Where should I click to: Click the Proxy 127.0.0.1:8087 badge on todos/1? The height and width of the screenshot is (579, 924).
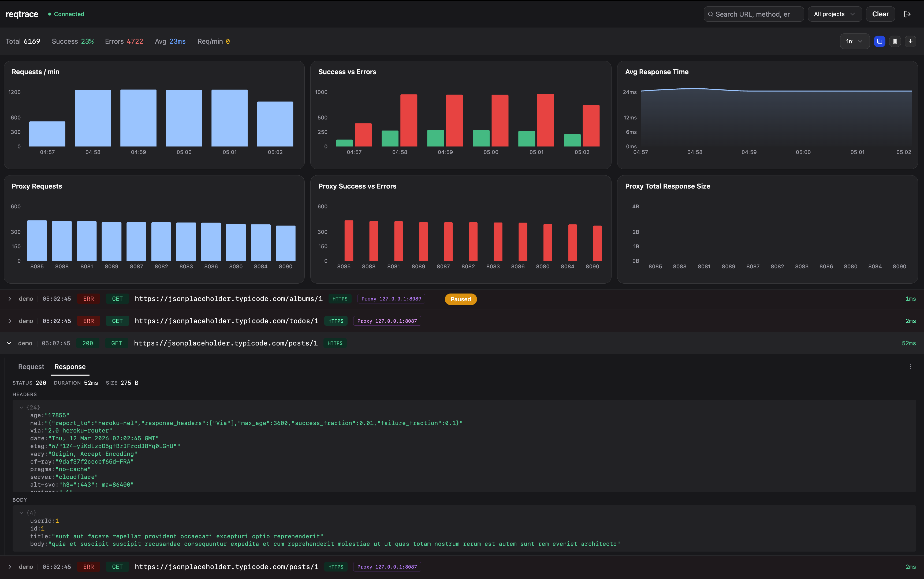click(387, 321)
